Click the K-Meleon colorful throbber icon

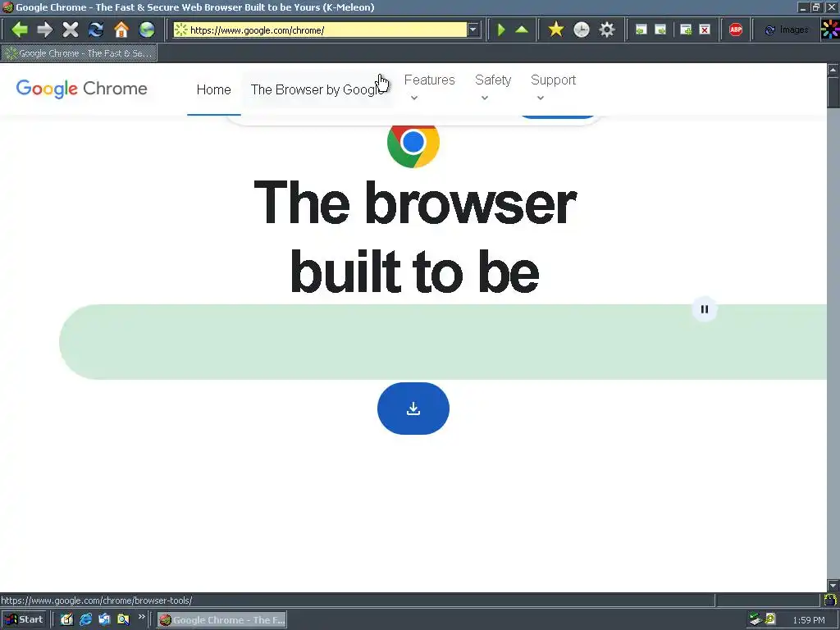[830, 30]
